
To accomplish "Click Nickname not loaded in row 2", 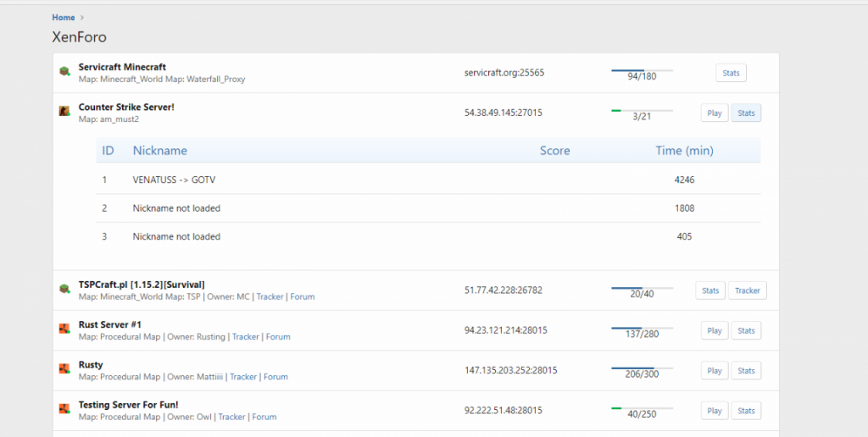I will pyautogui.click(x=176, y=208).
